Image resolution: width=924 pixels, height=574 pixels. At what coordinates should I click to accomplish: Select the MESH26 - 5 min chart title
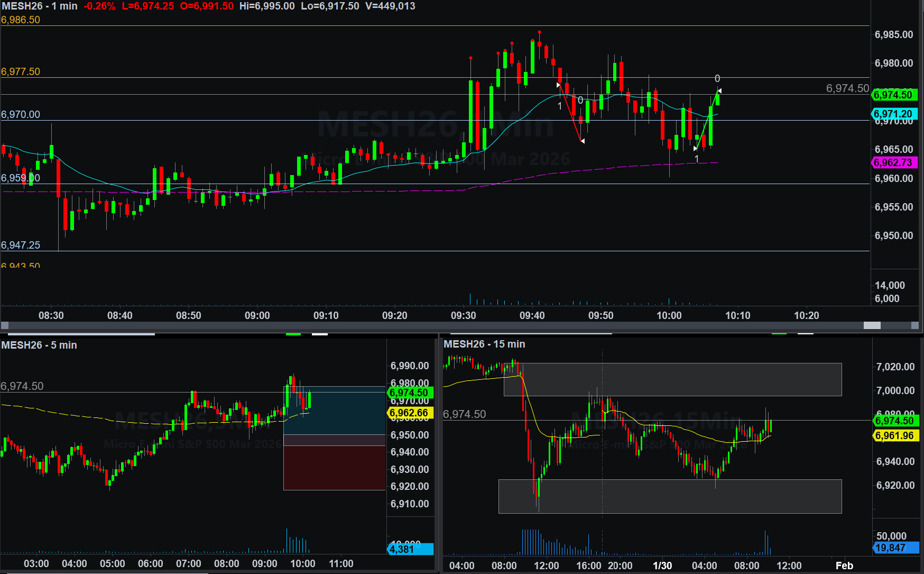39,345
